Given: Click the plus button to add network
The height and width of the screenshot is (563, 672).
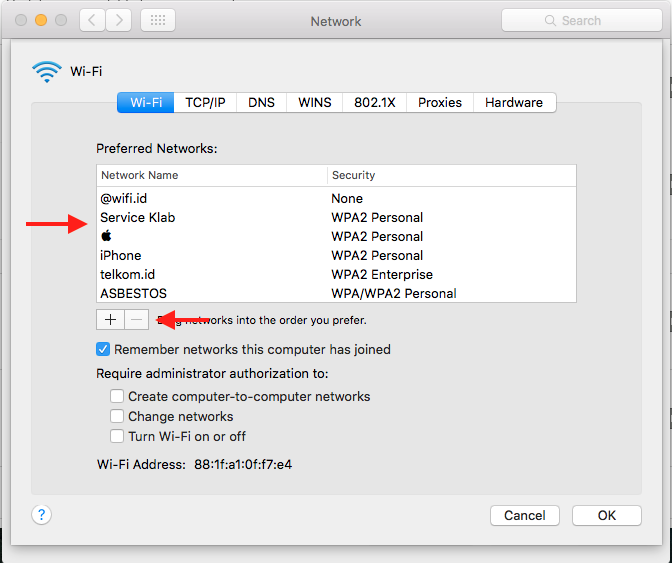Looking at the screenshot, I should coord(110,320).
